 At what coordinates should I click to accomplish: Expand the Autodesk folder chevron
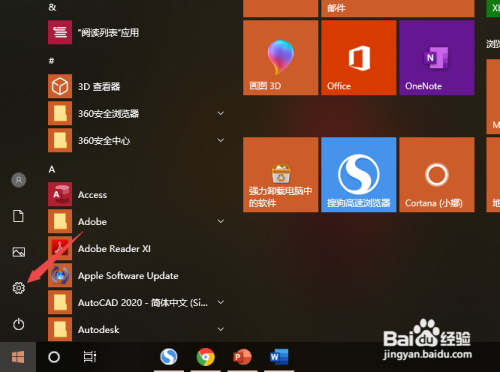[x=221, y=329]
